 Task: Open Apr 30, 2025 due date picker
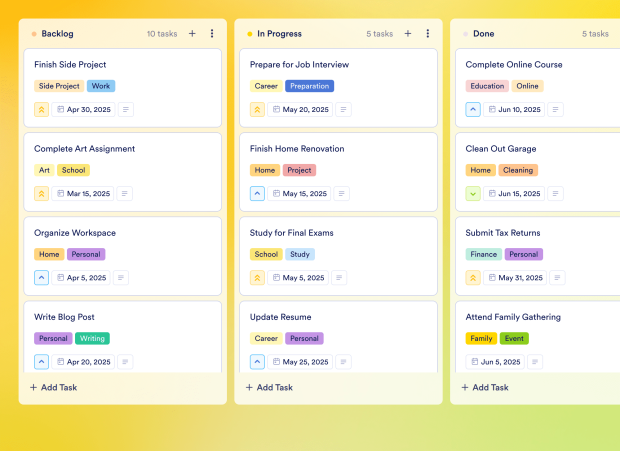coord(83,109)
